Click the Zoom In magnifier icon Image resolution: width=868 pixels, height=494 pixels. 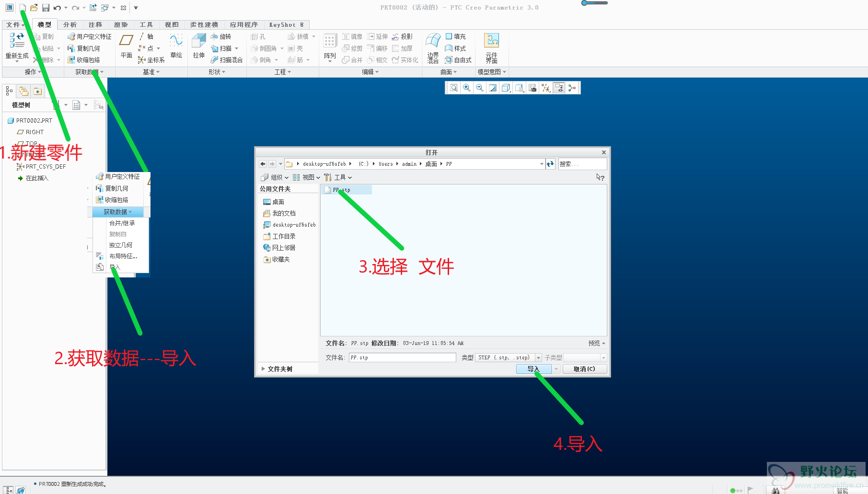pyautogui.click(x=466, y=88)
